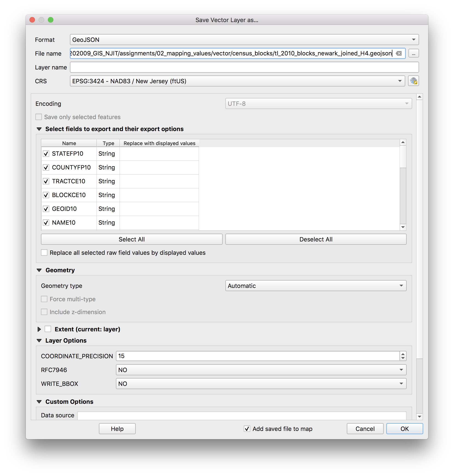Increment COORDINATE_PRECISION with up stepper arrow

[x=403, y=354]
